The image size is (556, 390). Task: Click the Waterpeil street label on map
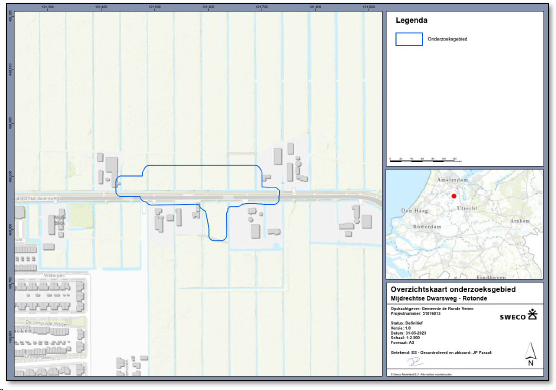click(x=55, y=275)
